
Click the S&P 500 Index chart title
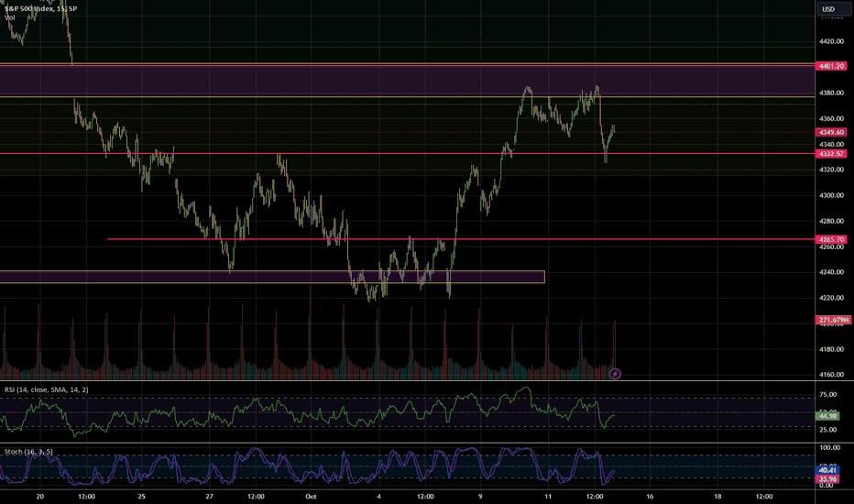point(41,9)
